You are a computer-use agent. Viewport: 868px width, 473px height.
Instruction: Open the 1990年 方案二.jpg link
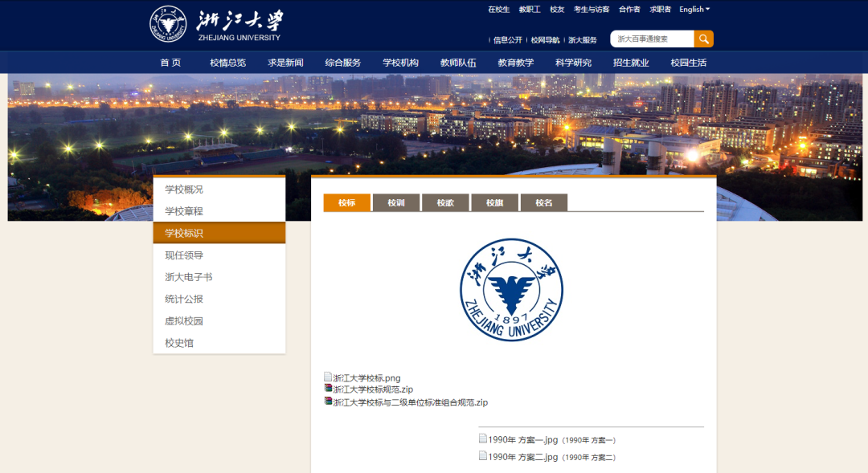(x=522, y=457)
